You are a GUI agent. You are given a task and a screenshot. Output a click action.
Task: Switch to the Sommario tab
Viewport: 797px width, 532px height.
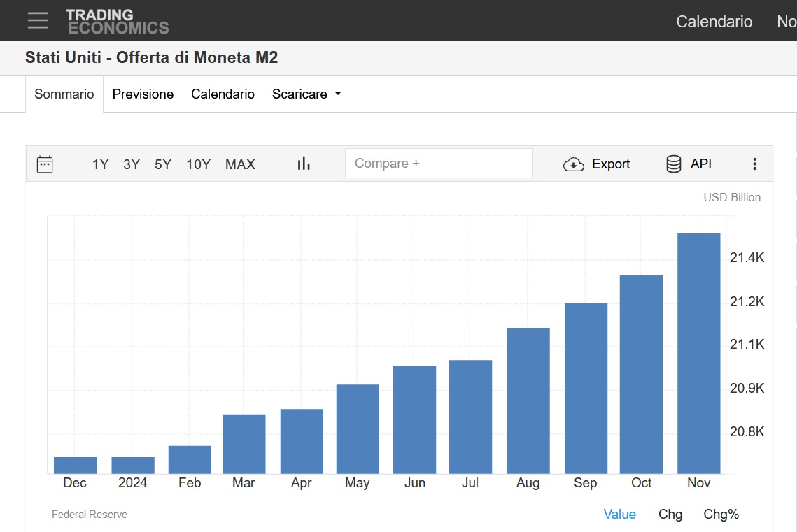64,94
